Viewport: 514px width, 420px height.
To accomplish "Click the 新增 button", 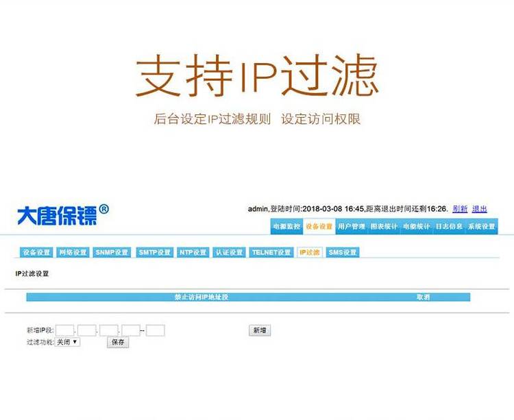I will pyautogui.click(x=259, y=330).
